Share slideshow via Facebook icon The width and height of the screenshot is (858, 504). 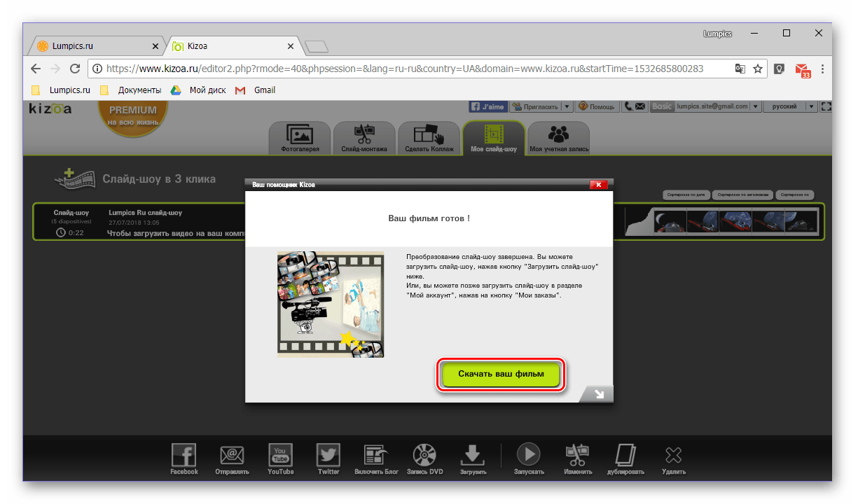[184, 456]
